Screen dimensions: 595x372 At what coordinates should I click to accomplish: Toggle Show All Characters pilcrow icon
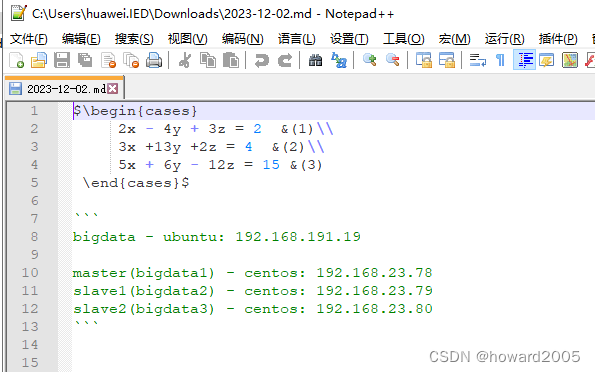pos(501,60)
